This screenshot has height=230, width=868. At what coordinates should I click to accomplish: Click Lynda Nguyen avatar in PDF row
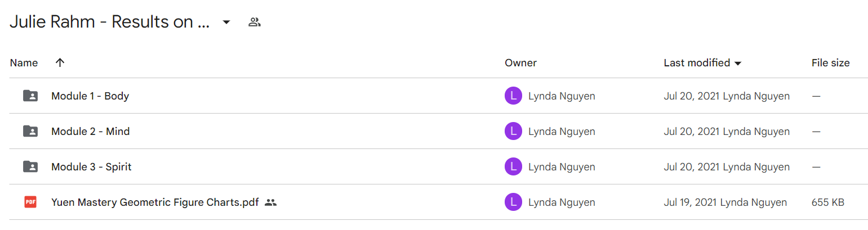click(514, 202)
